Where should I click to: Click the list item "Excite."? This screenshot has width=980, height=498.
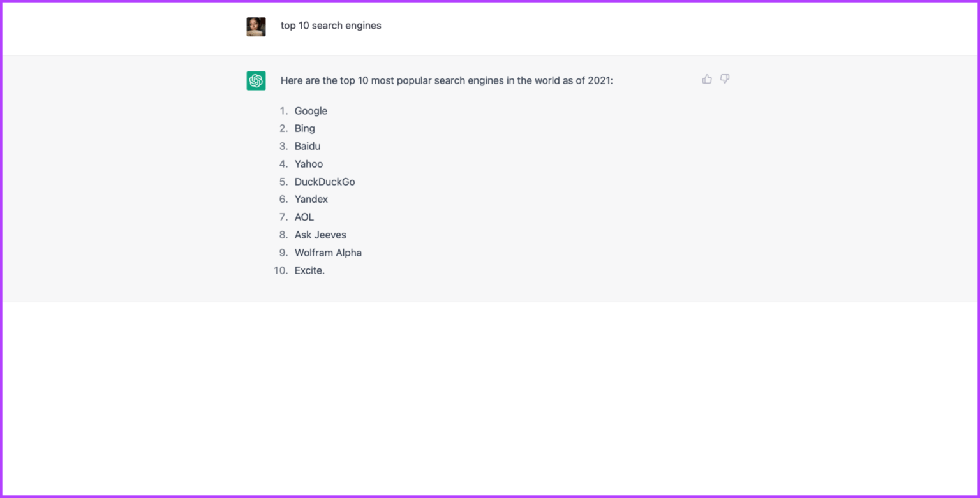[309, 271]
